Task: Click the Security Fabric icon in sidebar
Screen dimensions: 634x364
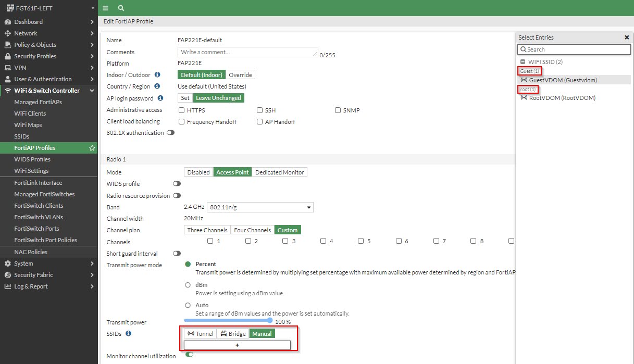Action: point(8,275)
